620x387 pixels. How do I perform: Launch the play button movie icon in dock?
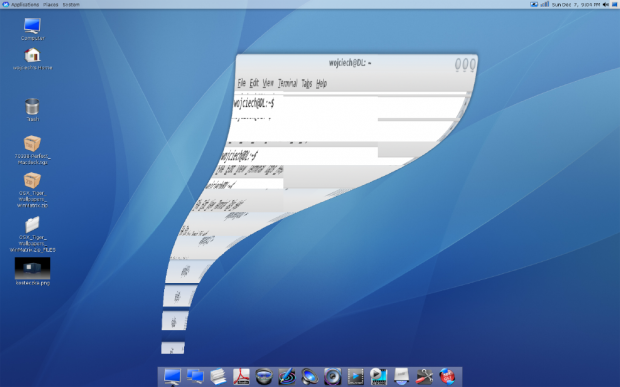pos(378,376)
